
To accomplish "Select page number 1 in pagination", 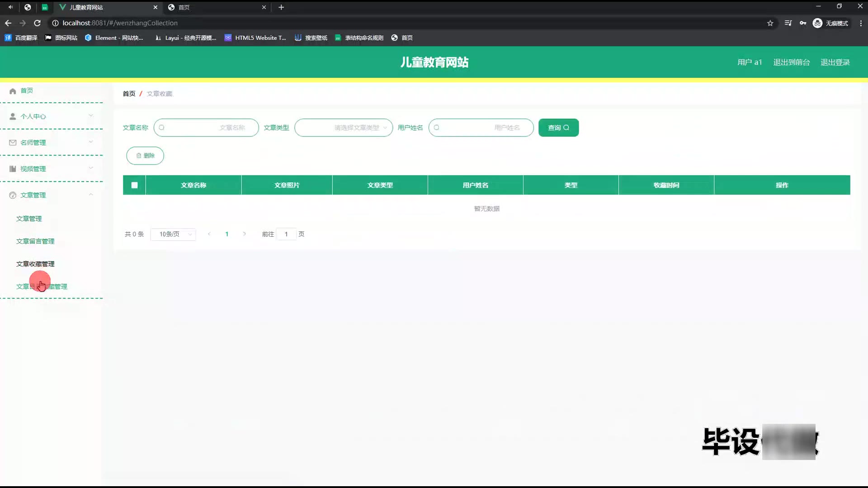I will point(227,234).
